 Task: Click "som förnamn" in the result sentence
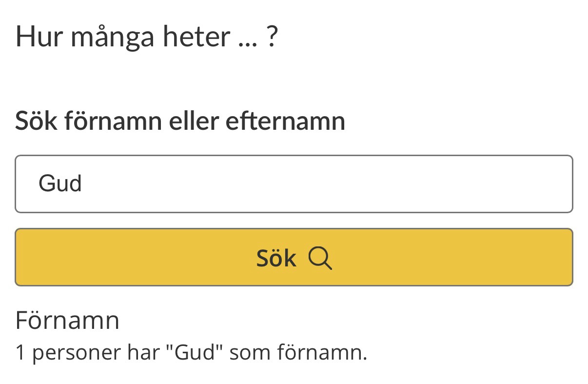point(297,352)
